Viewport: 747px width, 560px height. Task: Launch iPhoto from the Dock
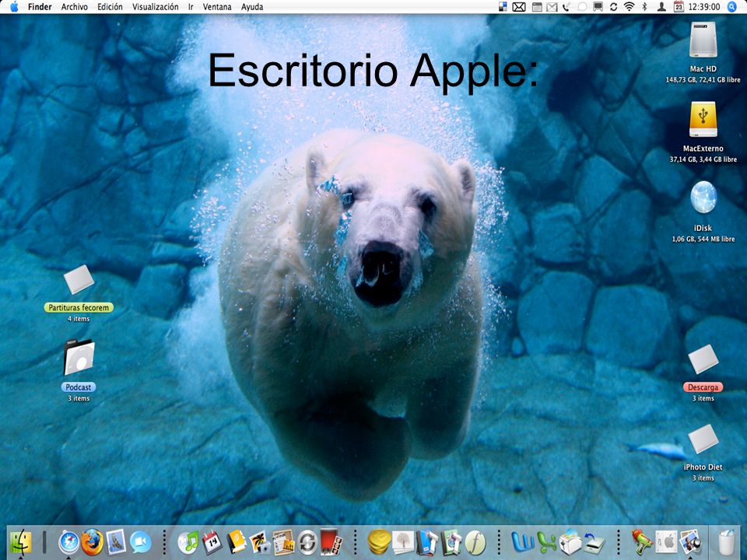point(260,542)
